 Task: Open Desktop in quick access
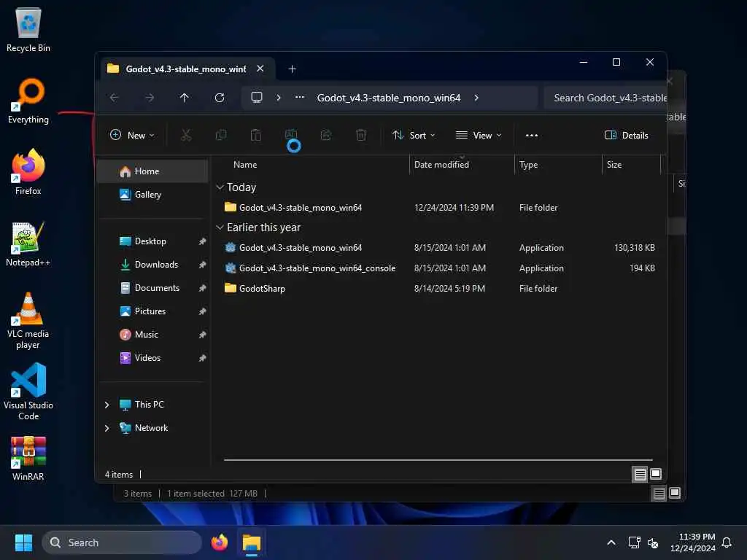coord(152,241)
